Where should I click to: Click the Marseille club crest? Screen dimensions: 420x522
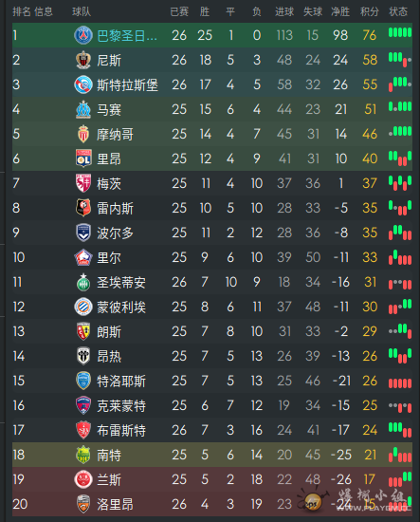tap(83, 109)
